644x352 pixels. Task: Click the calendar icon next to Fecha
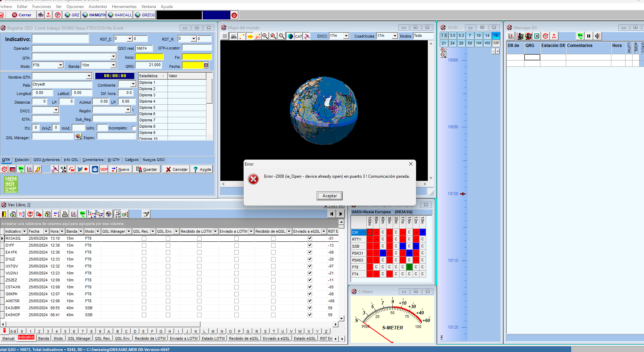(206, 65)
